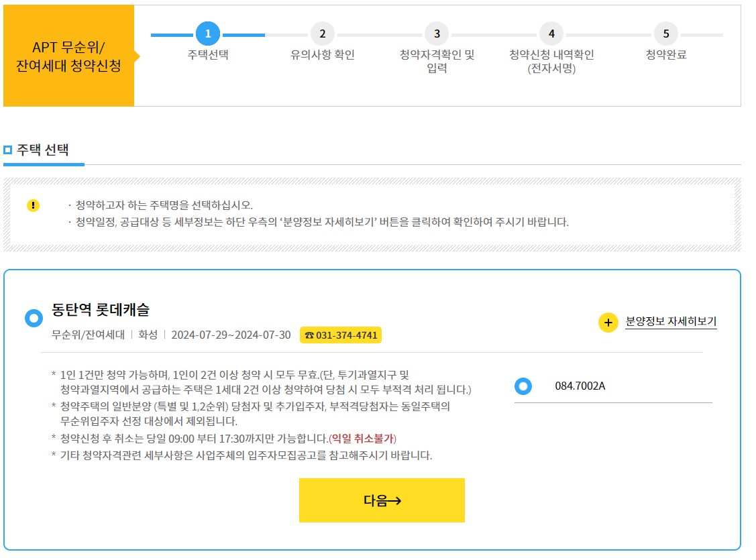Click the 동탄역 롯데캐슬 title text
756x560 pixels.
[x=101, y=309]
